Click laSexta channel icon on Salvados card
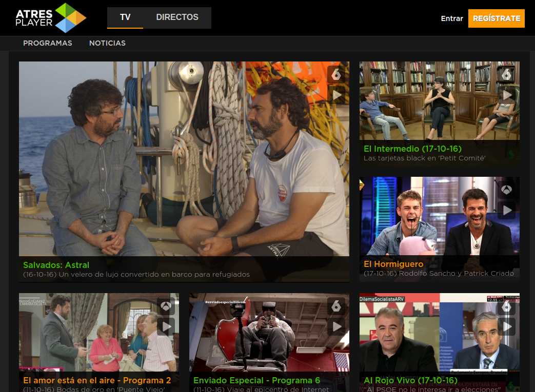This screenshot has width=535, height=392. [336, 74]
